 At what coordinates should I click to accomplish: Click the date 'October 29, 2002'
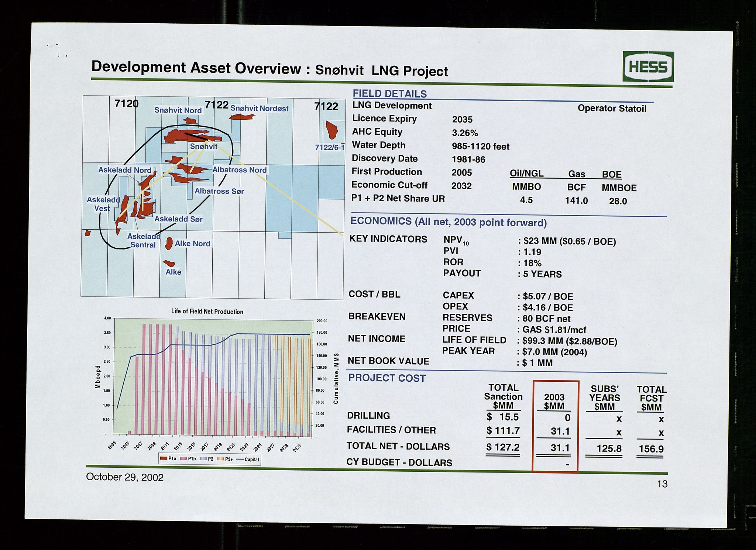[125, 477]
